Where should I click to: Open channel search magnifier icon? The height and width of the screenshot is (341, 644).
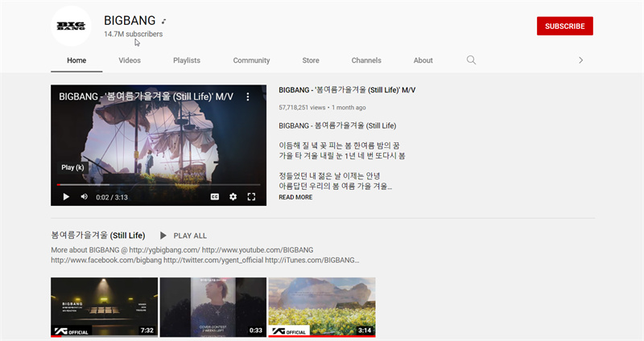tap(471, 60)
